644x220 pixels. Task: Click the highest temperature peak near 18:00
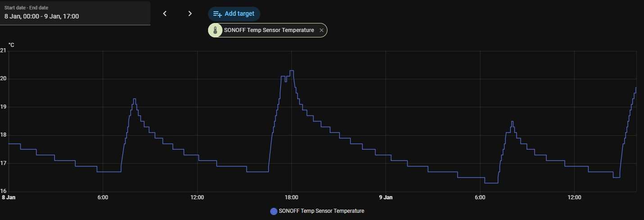pyautogui.click(x=292, y=71)
